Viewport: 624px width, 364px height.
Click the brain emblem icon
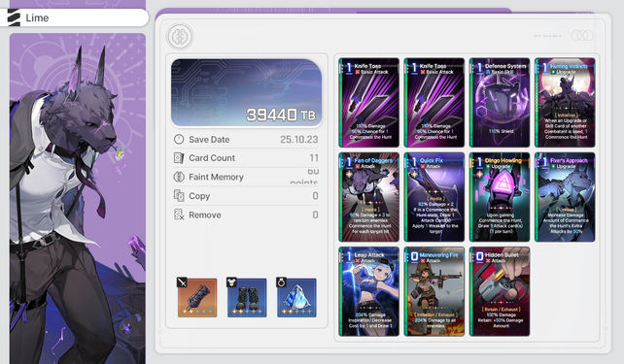tap(180, 37)
